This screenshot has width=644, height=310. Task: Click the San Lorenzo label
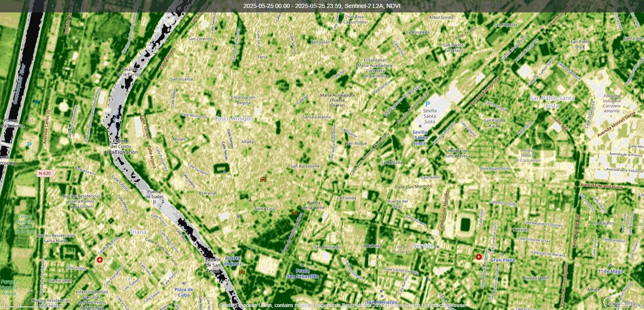pyautogui.click(x=200, y=39)
